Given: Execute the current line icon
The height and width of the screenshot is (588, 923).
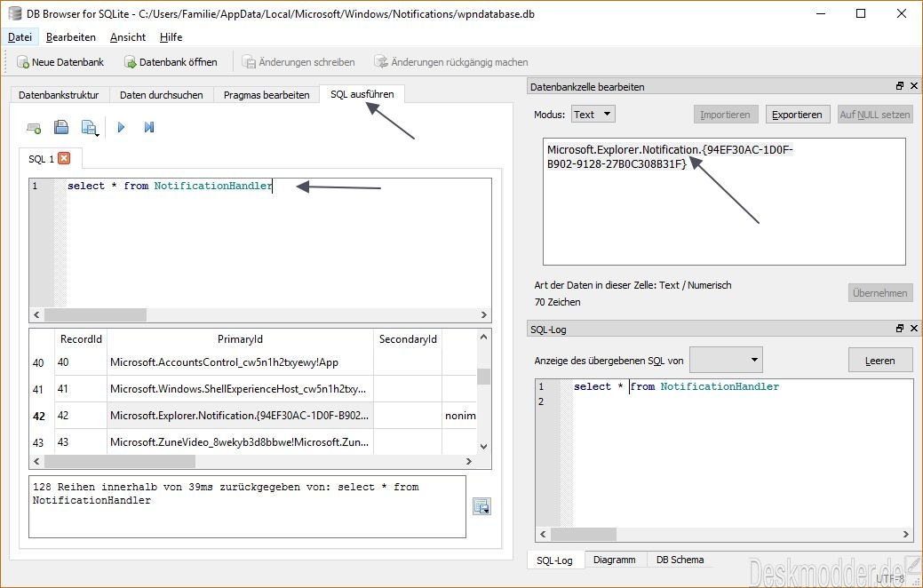Looking at the screenshot, I should (x=149, y=127).
